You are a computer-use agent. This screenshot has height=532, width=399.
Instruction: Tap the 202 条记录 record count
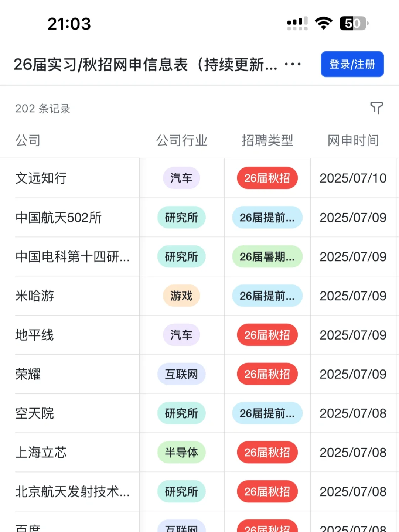pyautogui.click(x=43, y=109)
